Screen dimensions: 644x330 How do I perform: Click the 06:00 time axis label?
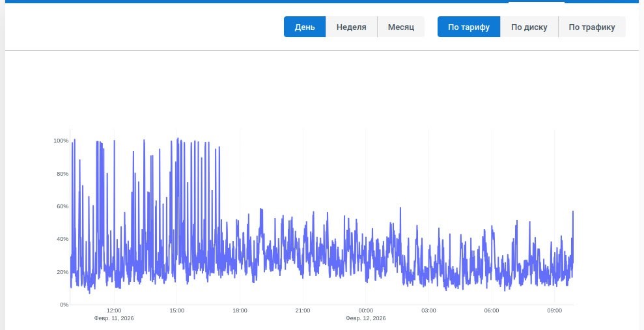tap(492, 310)
